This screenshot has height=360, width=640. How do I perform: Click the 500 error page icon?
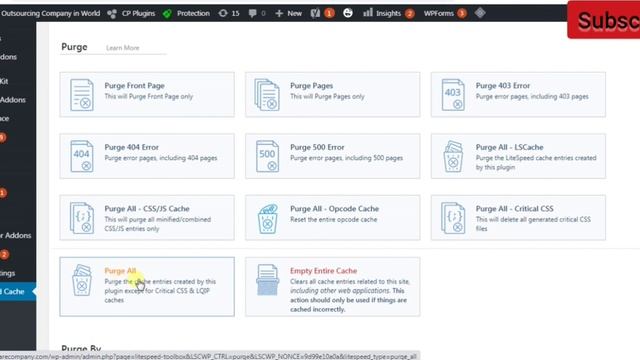[x=267, y=156]
